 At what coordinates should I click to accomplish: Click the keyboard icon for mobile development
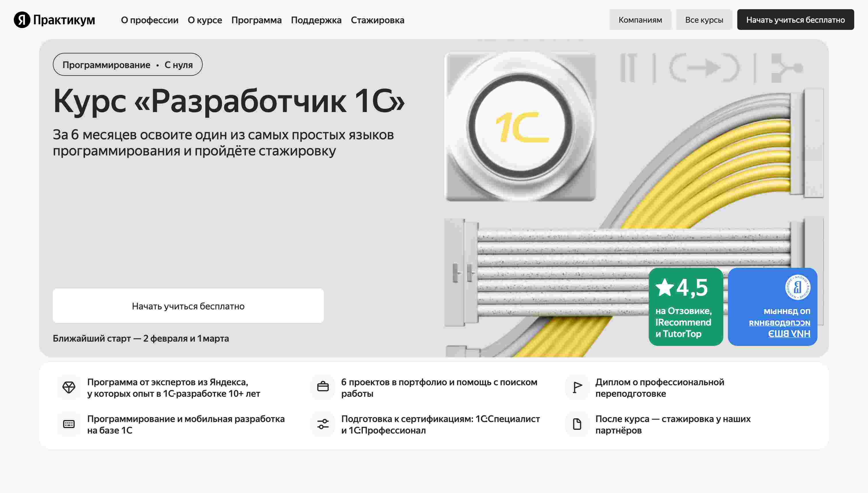coord(69,424)
